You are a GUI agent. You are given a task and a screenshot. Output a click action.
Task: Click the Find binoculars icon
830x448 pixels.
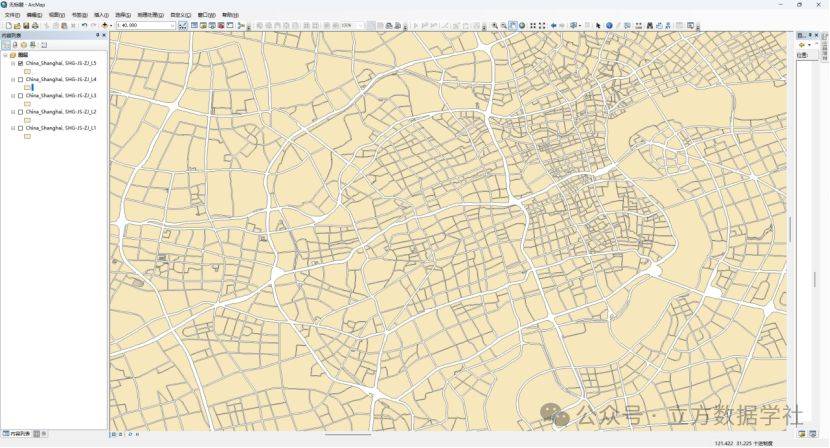649,25
